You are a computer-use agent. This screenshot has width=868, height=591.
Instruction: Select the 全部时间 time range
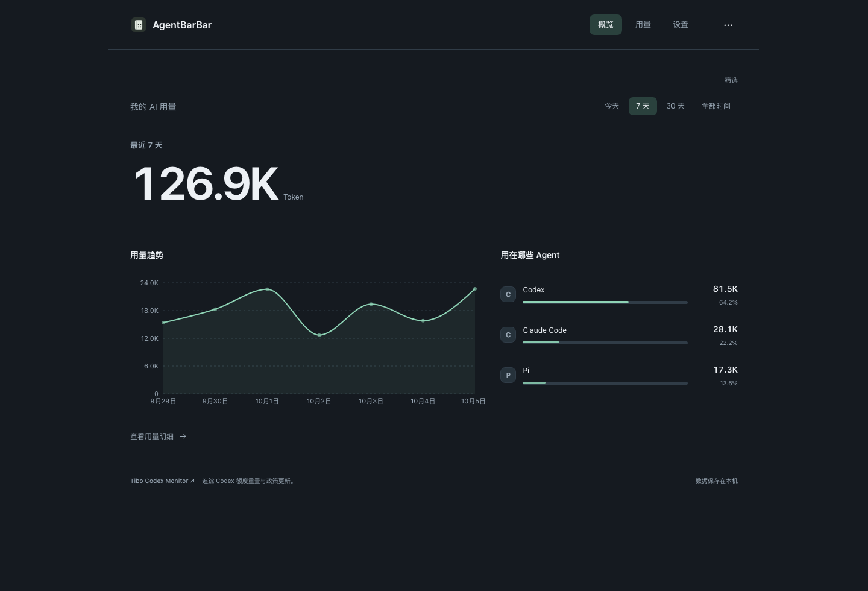coord(716,106)
